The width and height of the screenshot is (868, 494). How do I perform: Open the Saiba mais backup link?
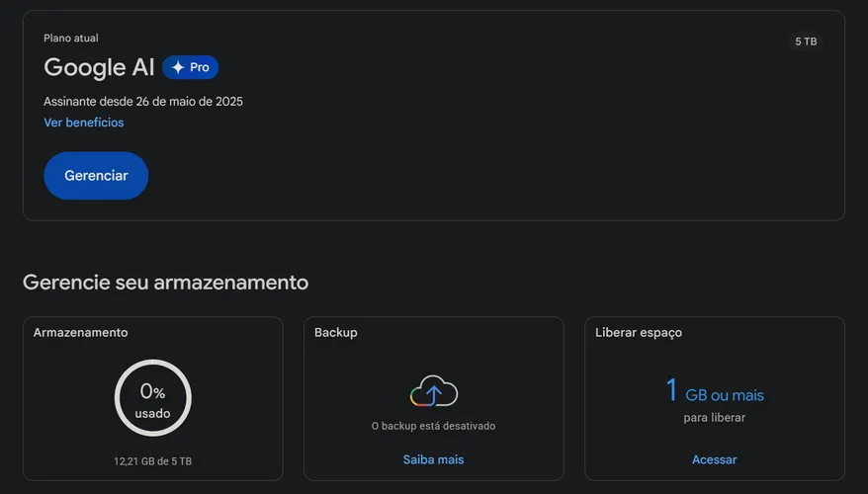coord(433,459)
